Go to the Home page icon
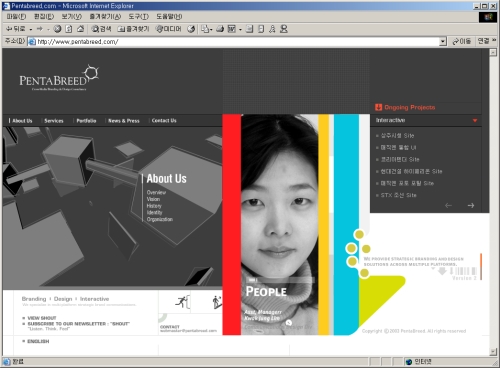500x368 pixels. tap(80, 29)
